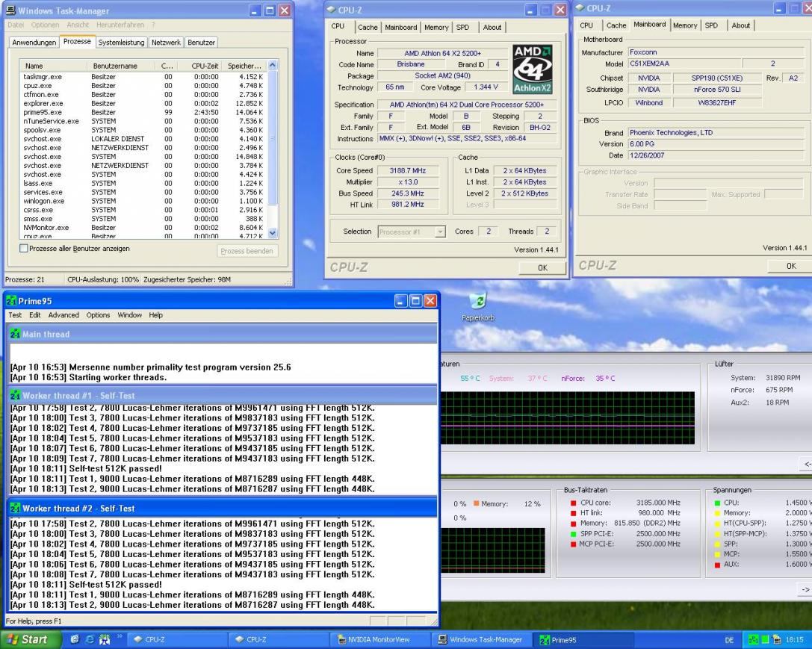Click the CPU-Z icon in the CPU tab window's title bar

[x=332, y=9]
